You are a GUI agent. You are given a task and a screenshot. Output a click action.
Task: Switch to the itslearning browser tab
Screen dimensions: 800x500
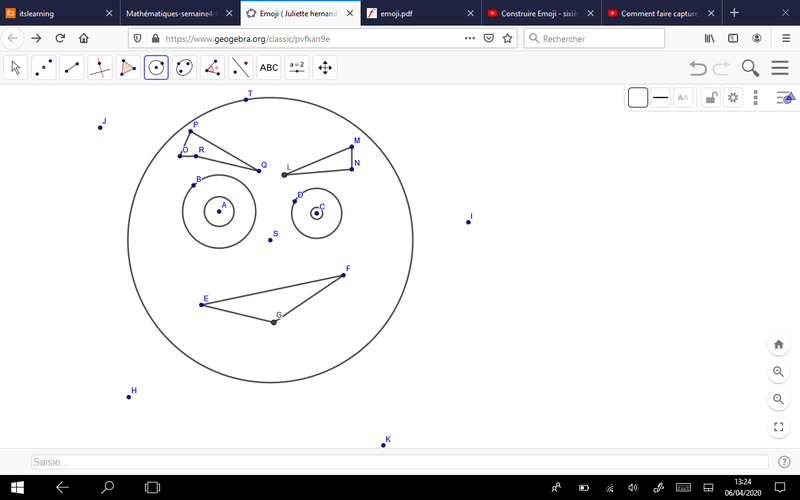click(x=59, y=13)
